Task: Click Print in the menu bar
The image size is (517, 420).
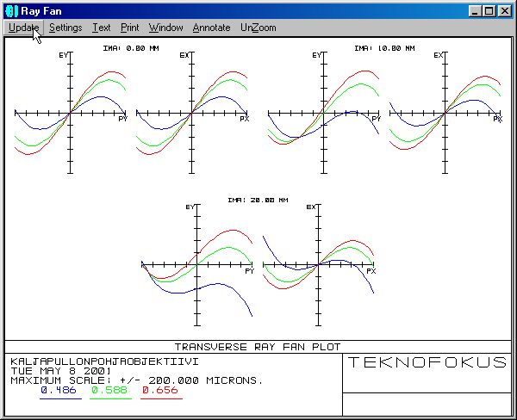Action: [129, 28]
